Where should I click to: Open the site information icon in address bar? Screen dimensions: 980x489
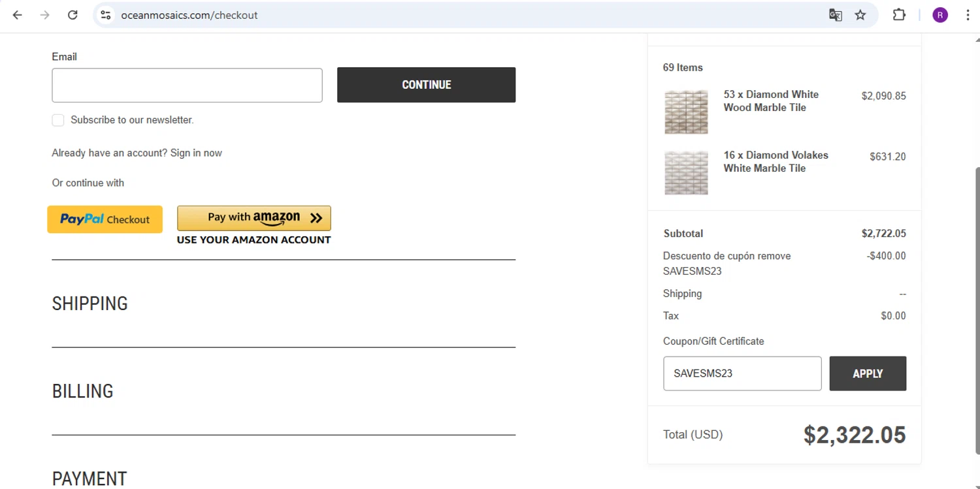click(106, 15)
